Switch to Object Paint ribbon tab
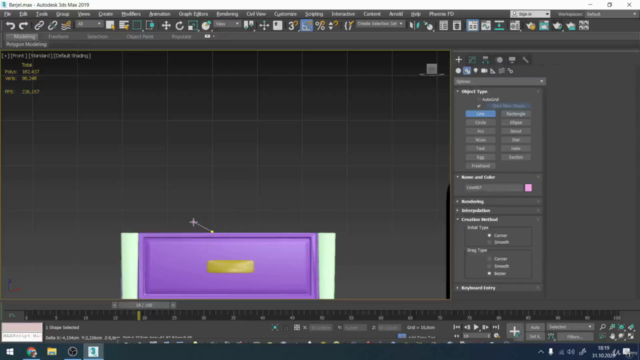 [140, 37]
